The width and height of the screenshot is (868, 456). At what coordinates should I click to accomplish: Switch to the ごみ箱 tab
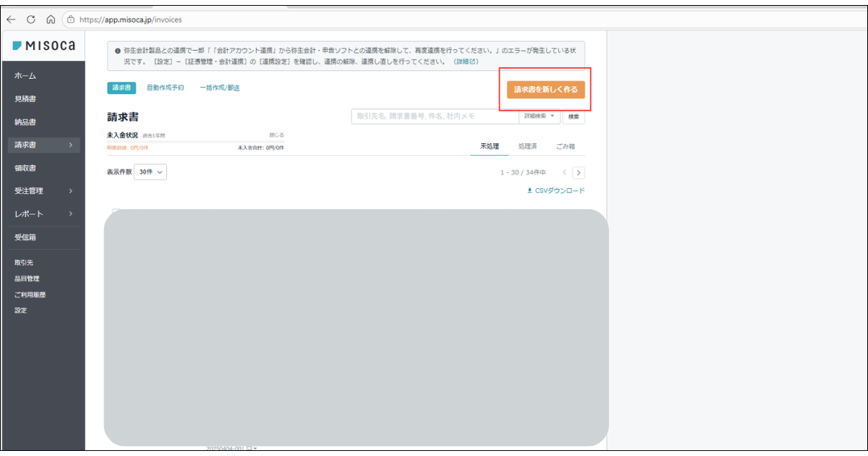(567, 145)
